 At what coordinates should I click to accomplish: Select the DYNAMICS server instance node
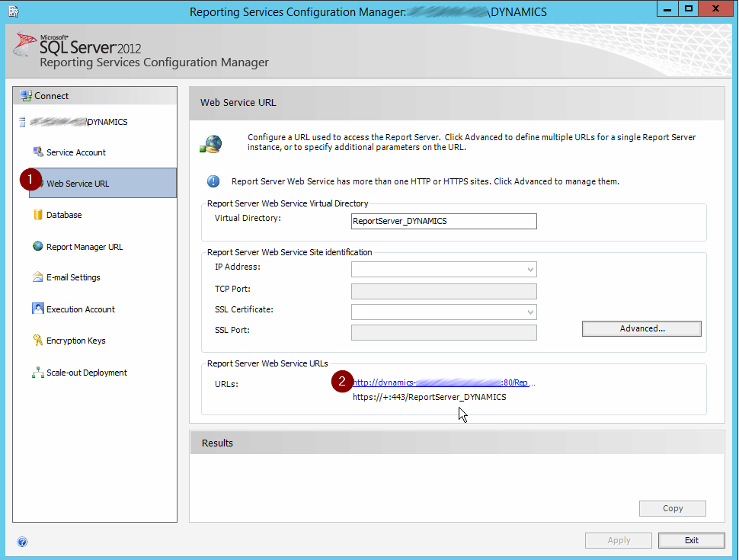point(78,122)
